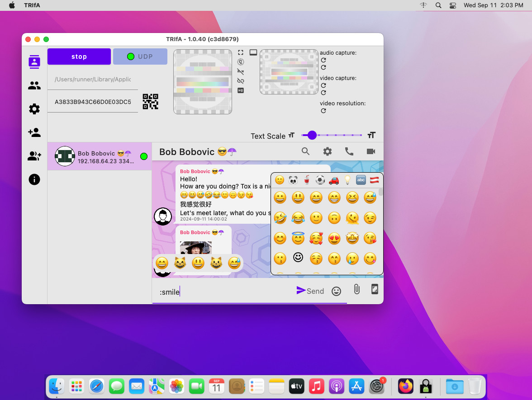Toggle the emoji picker smiley button
Screen dimensions: 532x400
336,291
